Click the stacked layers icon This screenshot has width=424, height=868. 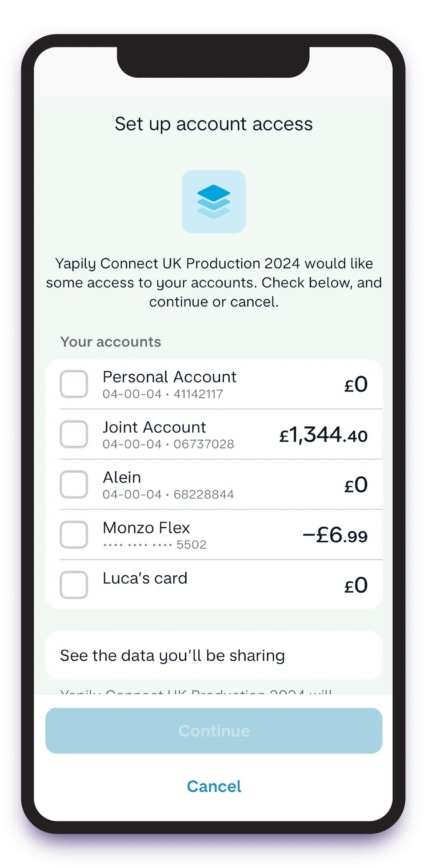(214, 202)
